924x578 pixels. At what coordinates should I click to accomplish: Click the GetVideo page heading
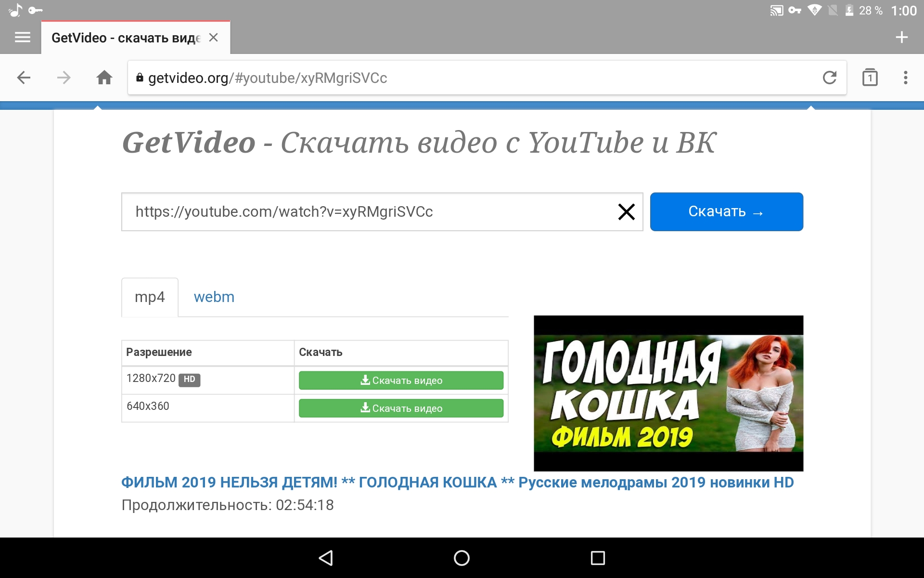pos(419,143)
